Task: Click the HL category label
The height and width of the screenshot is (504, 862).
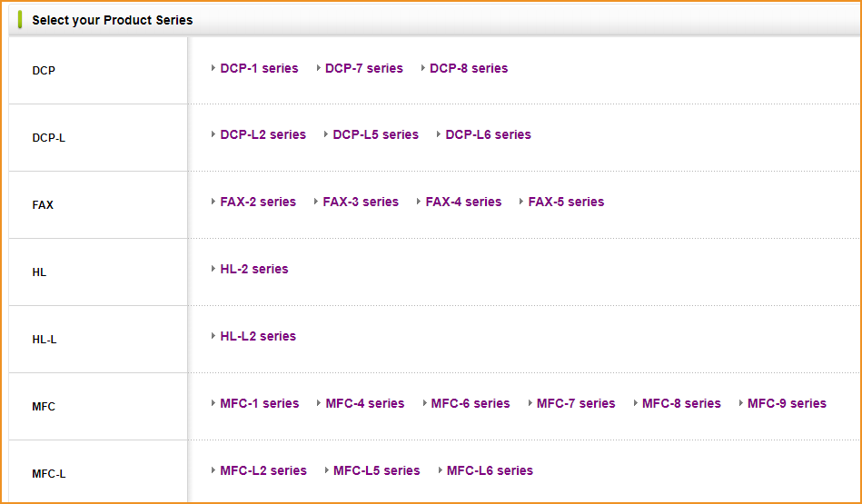Action: [39, 272]
